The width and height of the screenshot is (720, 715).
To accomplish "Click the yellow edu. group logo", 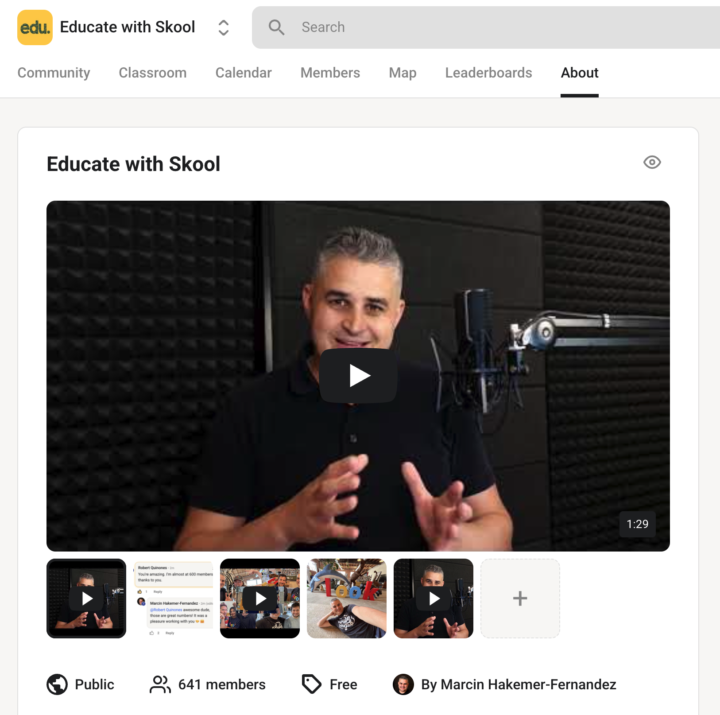I will 35,27.
